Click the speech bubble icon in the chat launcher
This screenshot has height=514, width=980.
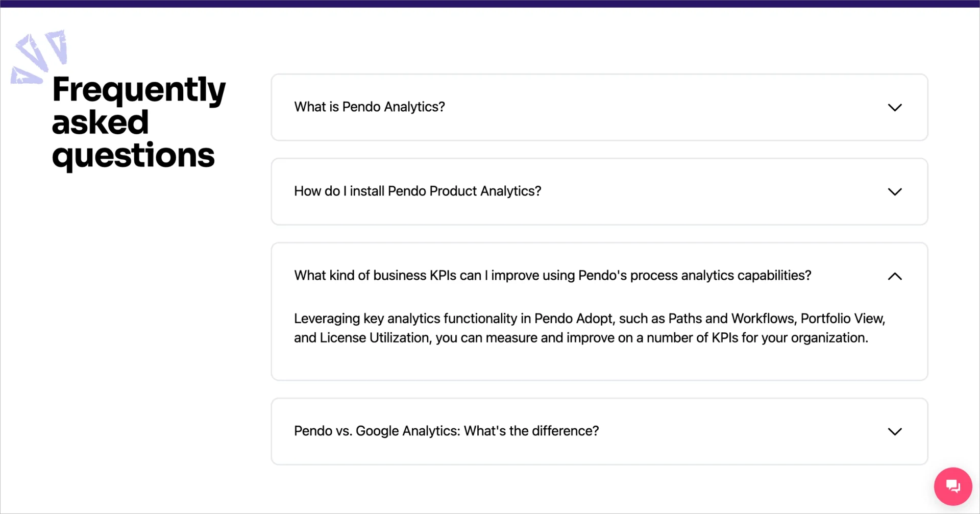[x=952, y=486]
